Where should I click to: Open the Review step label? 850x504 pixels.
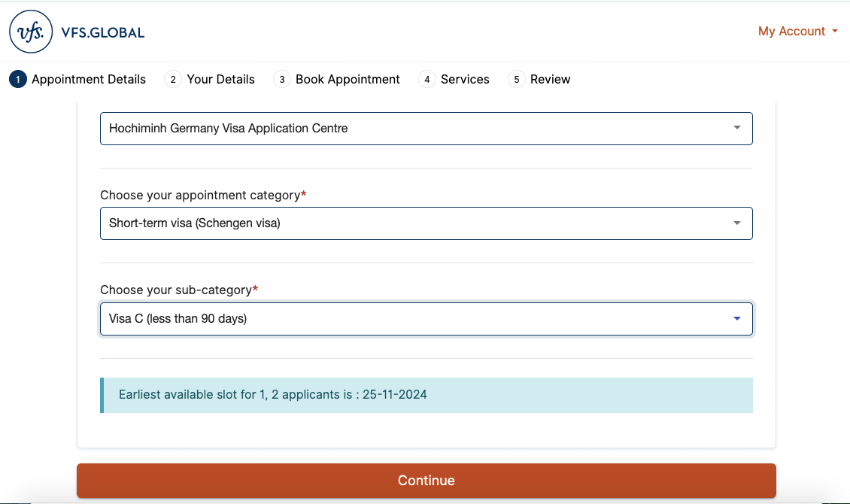550,79
